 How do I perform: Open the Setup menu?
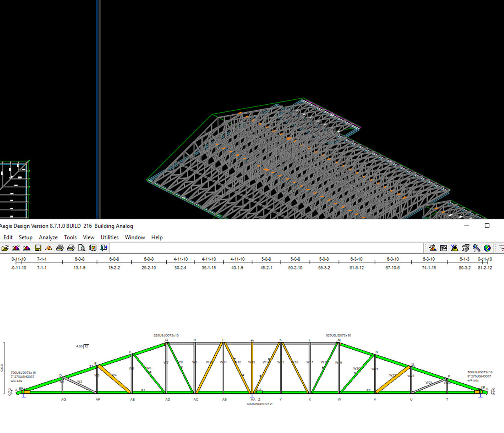point(26,237)
